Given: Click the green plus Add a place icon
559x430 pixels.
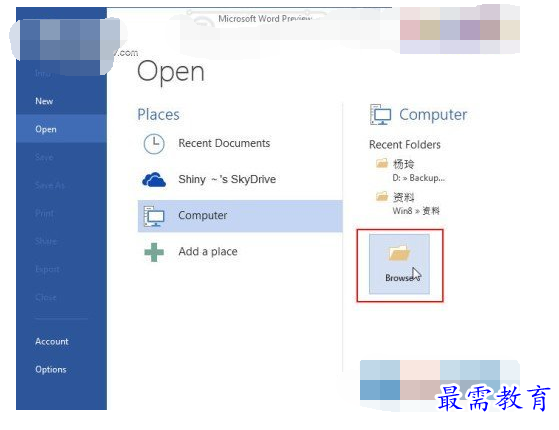Looking at the screenshot, I should point(154,252).
